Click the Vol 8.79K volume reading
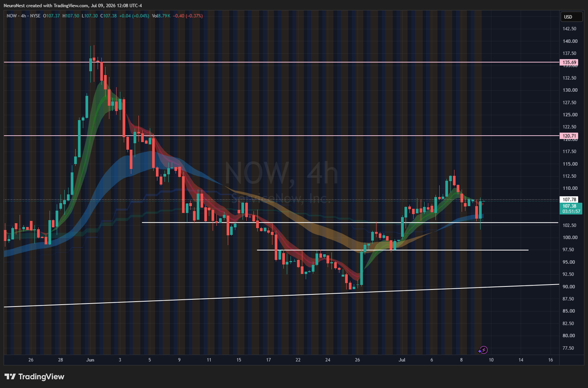Image resolution: width=588 pixels, height=388 pixels. [161, 16]
